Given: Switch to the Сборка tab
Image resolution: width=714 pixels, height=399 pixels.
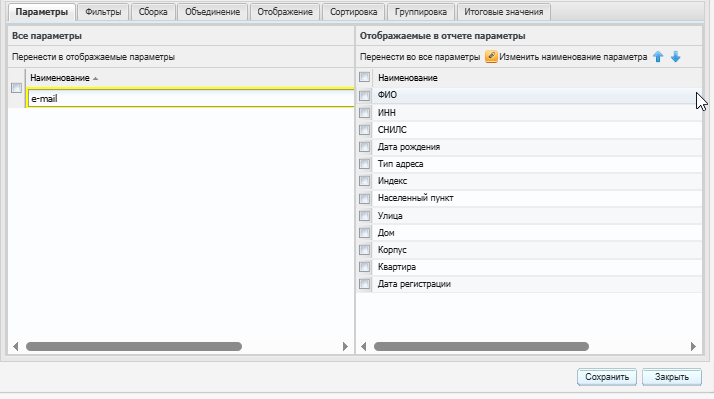Looking at the screenshot, I should pyautogui.click(x=153, y=12).
